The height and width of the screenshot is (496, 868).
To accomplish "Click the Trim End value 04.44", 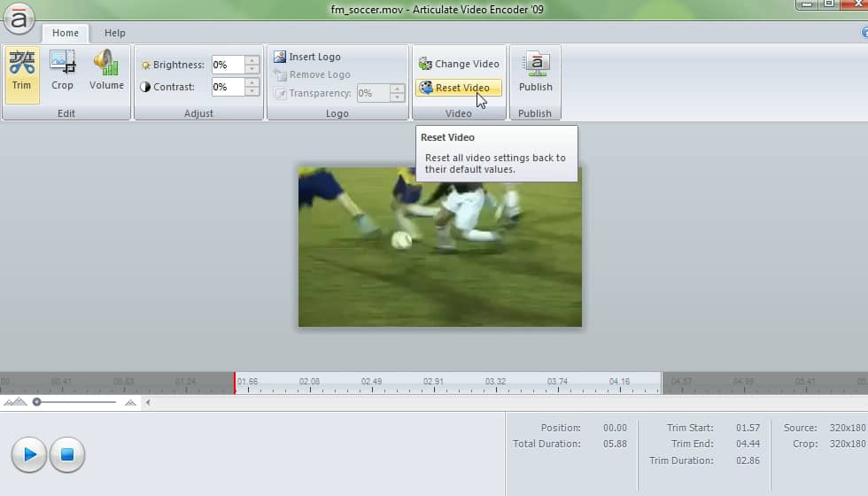I will 748,444.
